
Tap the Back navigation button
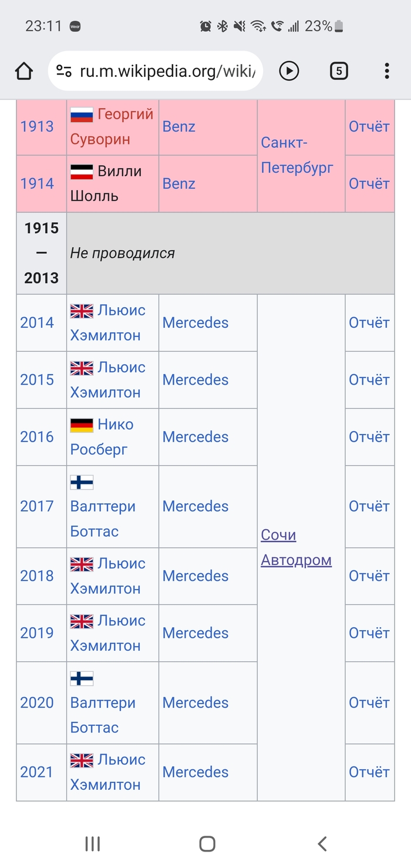point(322,843)
